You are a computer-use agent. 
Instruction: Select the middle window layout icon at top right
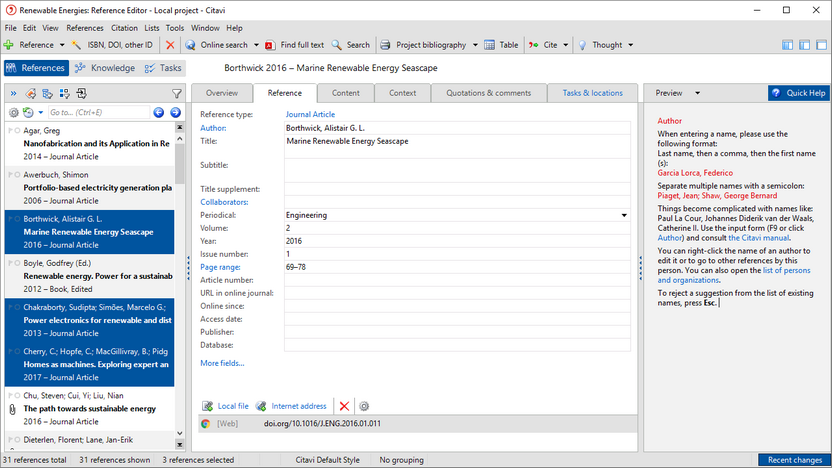click(804, 45)
